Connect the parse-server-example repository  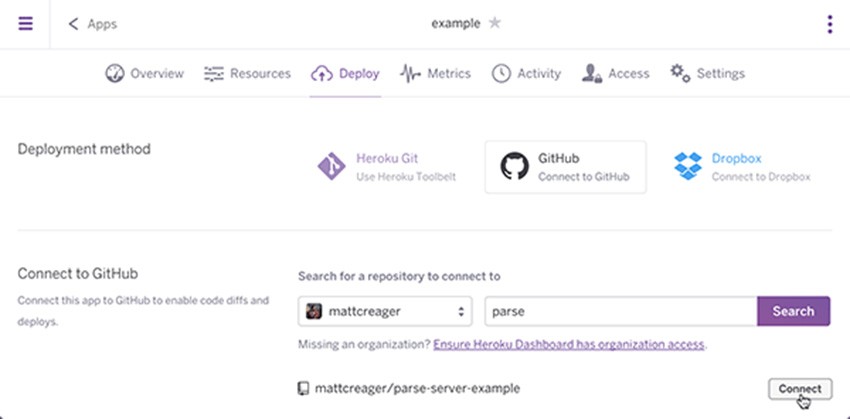coord(800,389)
